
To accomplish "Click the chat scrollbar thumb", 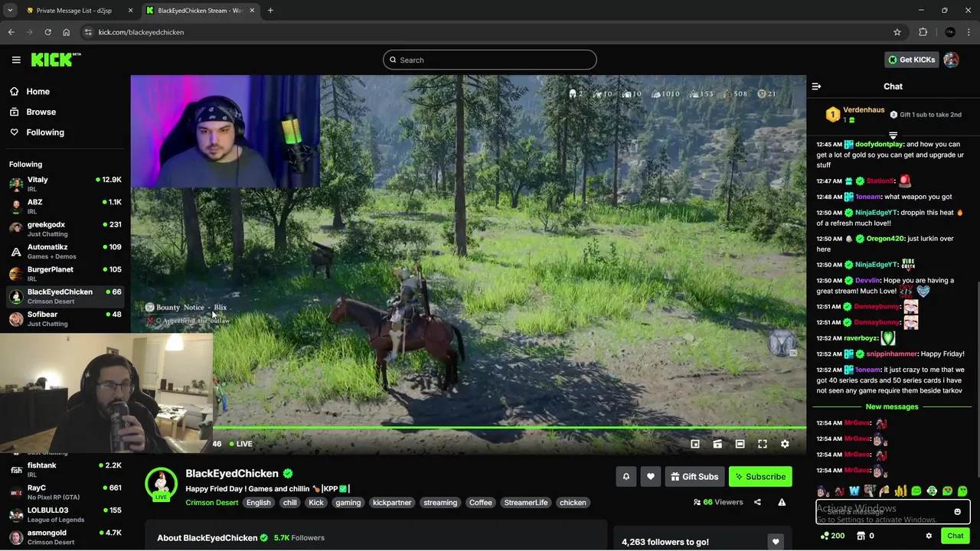I will point(978,379).
